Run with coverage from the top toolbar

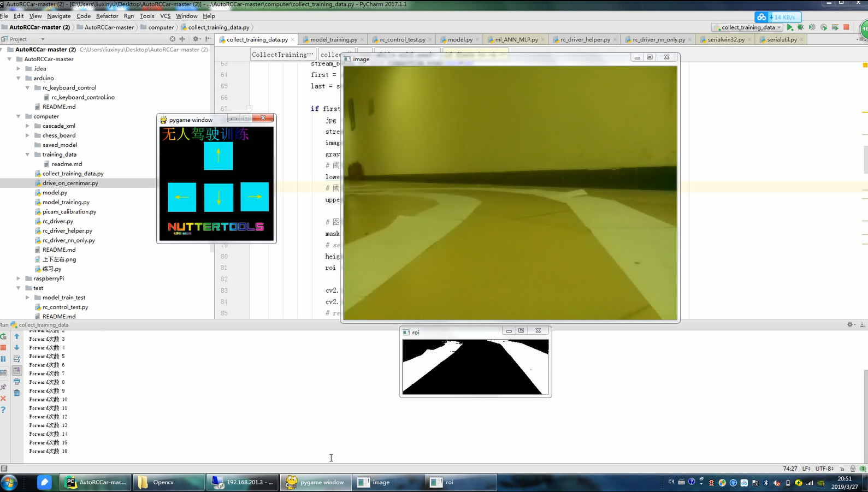pyautogui.click(x=812, y=27)
